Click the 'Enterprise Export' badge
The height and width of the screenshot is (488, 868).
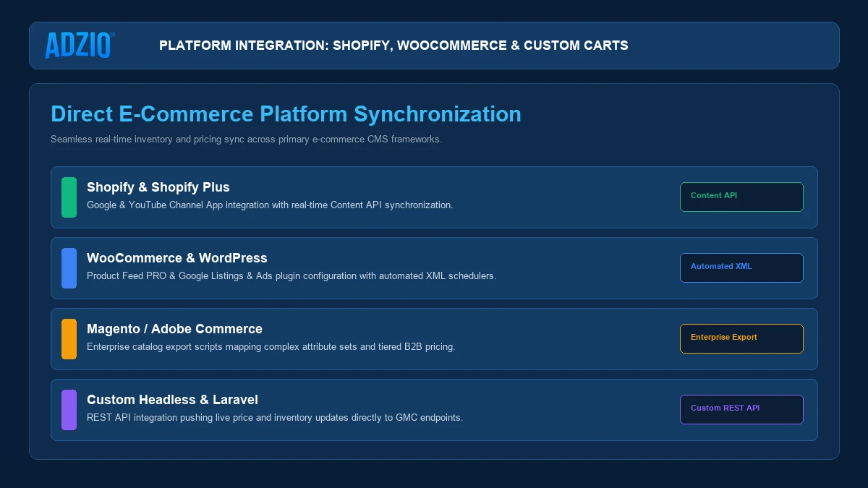pyautogui.click(x=741, y=338)
